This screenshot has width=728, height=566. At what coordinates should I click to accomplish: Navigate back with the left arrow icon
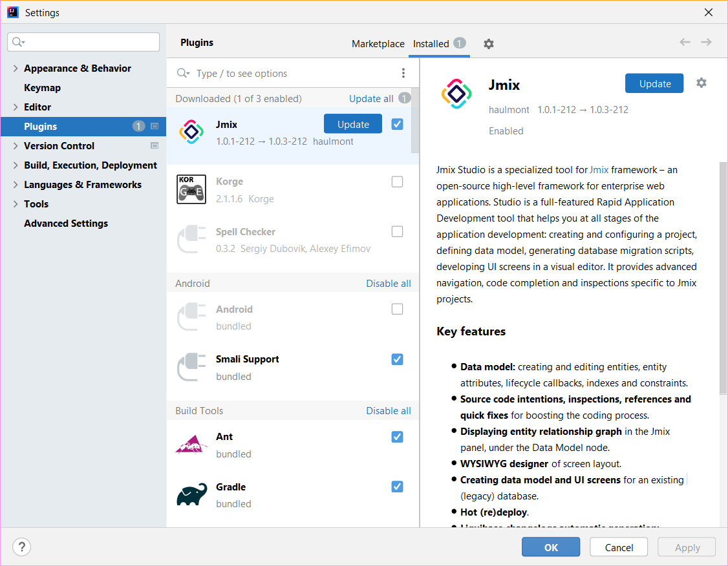(x=685, y=43)
